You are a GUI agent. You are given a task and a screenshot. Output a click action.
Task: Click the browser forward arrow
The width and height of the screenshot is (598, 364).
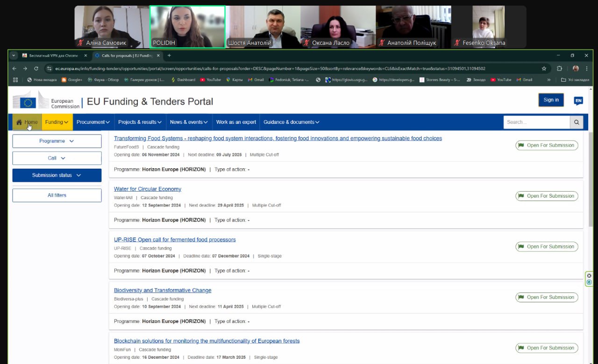25,68
